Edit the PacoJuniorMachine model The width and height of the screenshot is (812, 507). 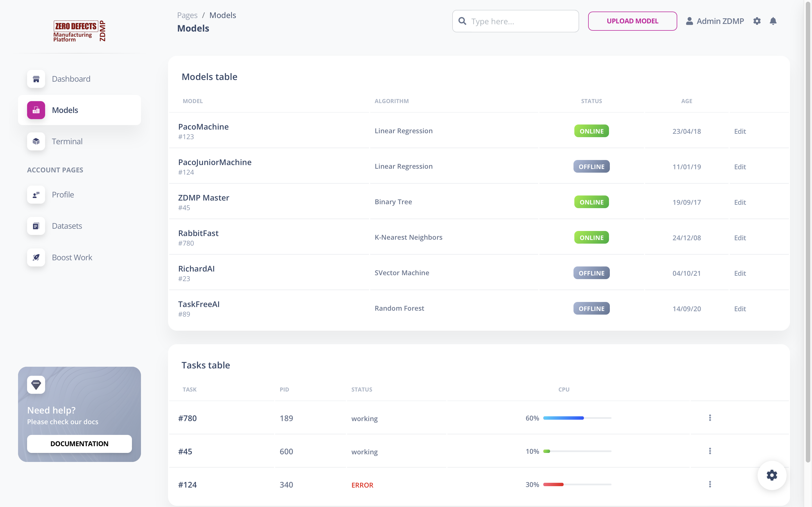[740, 167]
